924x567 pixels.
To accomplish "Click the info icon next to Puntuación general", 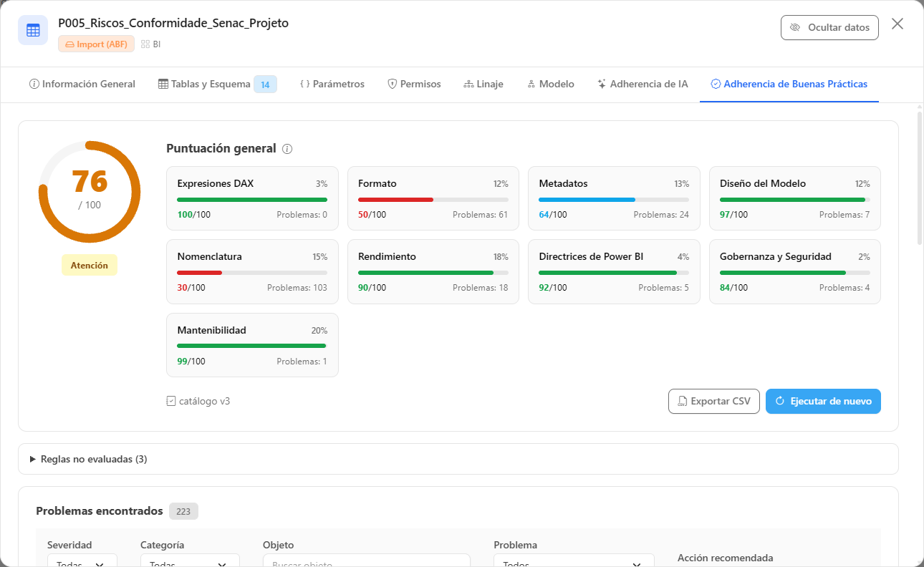I will 287,149.
